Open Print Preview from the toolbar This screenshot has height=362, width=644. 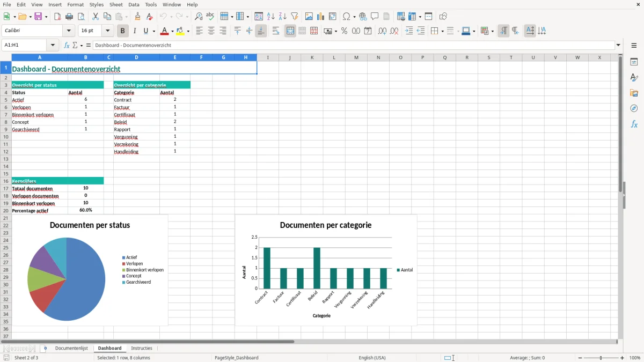[x=81, y=17]
